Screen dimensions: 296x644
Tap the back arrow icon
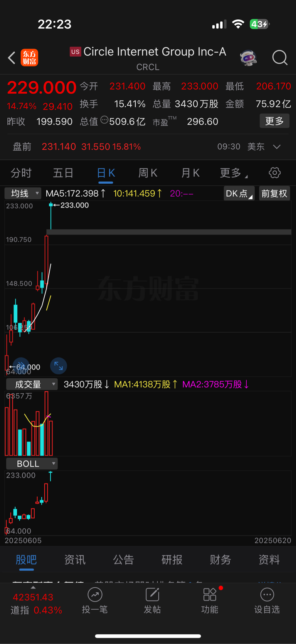(x=12, y=58)
